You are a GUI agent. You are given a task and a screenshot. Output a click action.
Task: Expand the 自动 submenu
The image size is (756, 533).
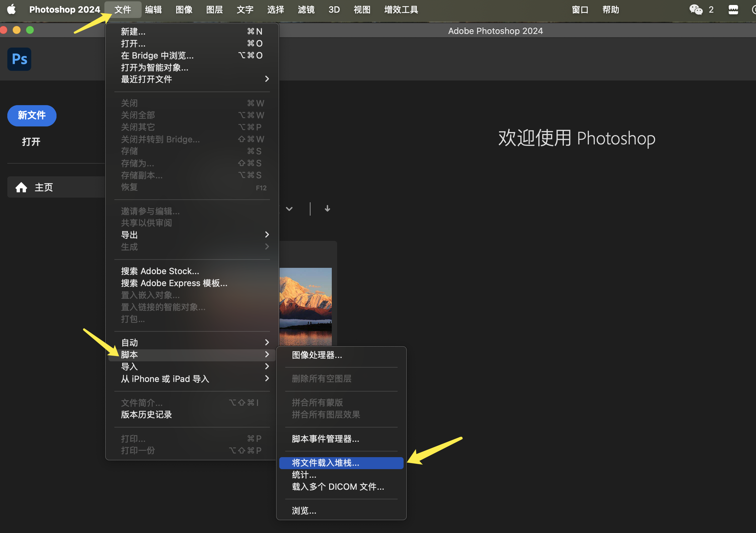click(192, 343)
